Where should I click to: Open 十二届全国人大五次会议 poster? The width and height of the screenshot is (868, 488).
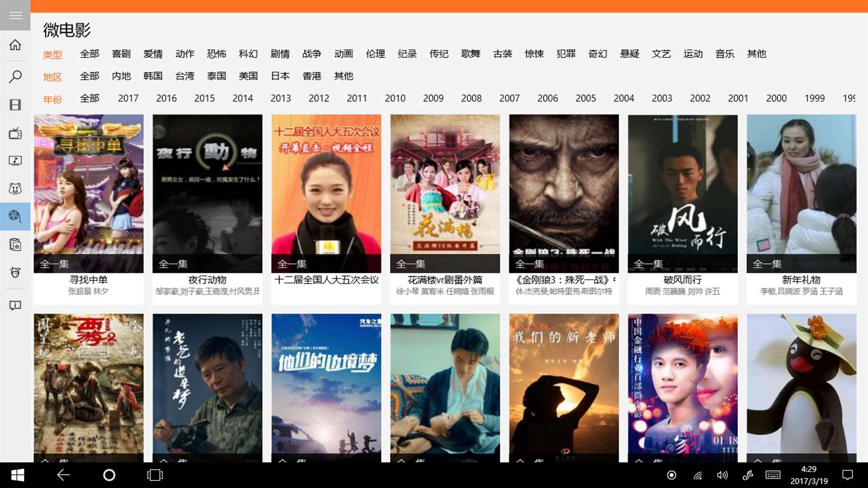326,193
